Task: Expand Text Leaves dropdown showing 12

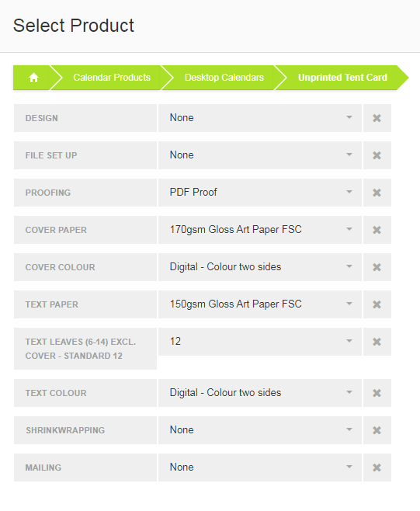Action: pyautogui.click(x=260, y=342)
